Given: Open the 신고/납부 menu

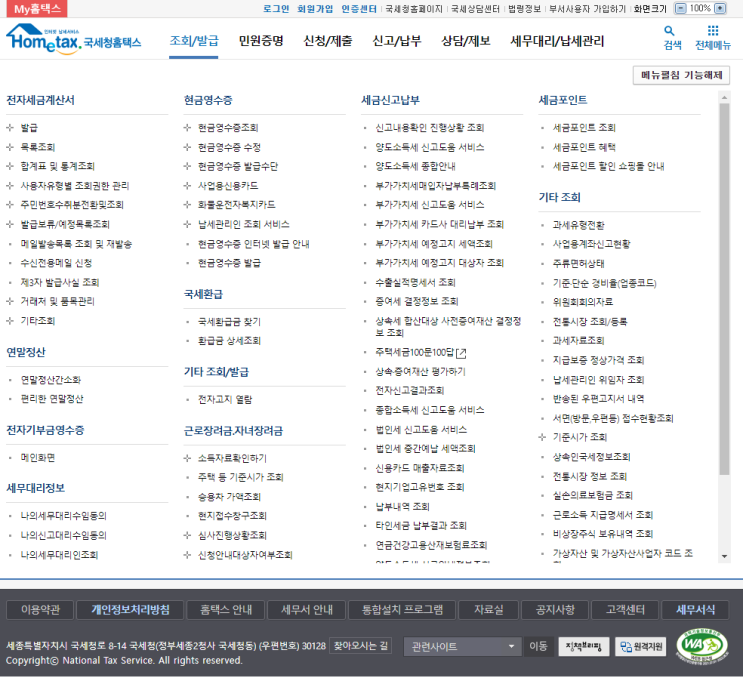Looking at the screenshot, I should point(397,41).
